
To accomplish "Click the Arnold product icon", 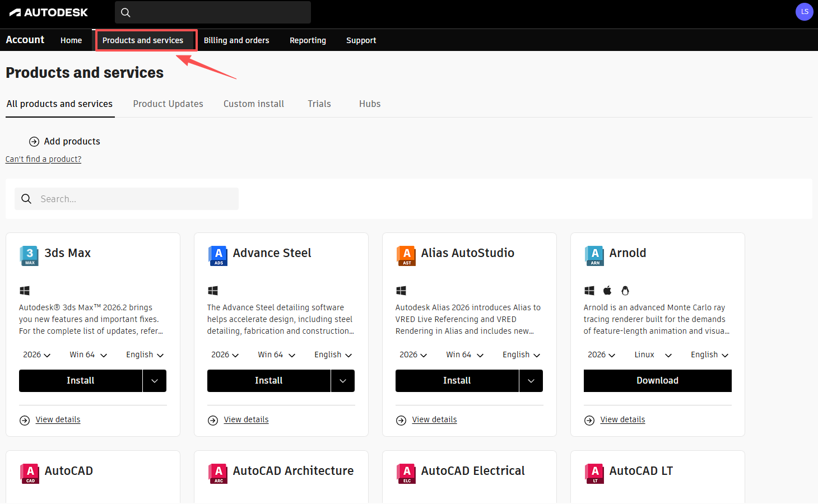I will click(594, 255).
